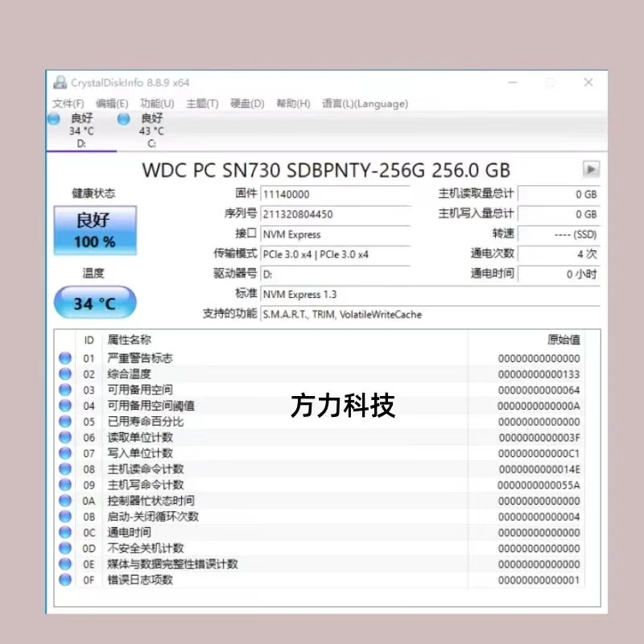Click the 通电次数 field showing 4 次
Screen dimensions: 644x644
click(x=559, y=254)
